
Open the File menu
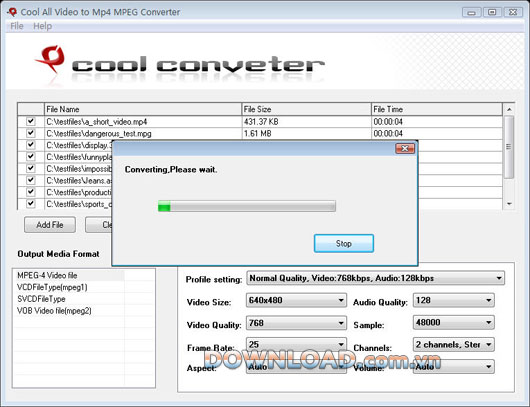pyautogui.click(x=17, y=26)
